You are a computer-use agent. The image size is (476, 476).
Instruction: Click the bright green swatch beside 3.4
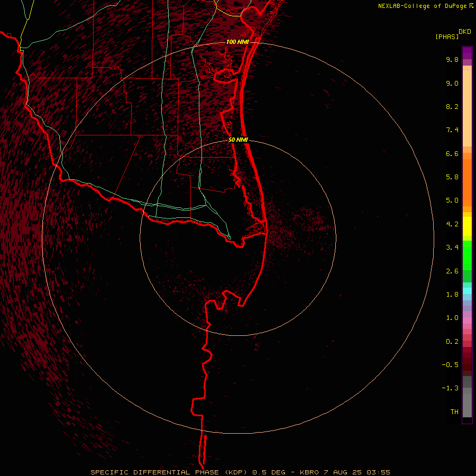(x=467, y=255)
